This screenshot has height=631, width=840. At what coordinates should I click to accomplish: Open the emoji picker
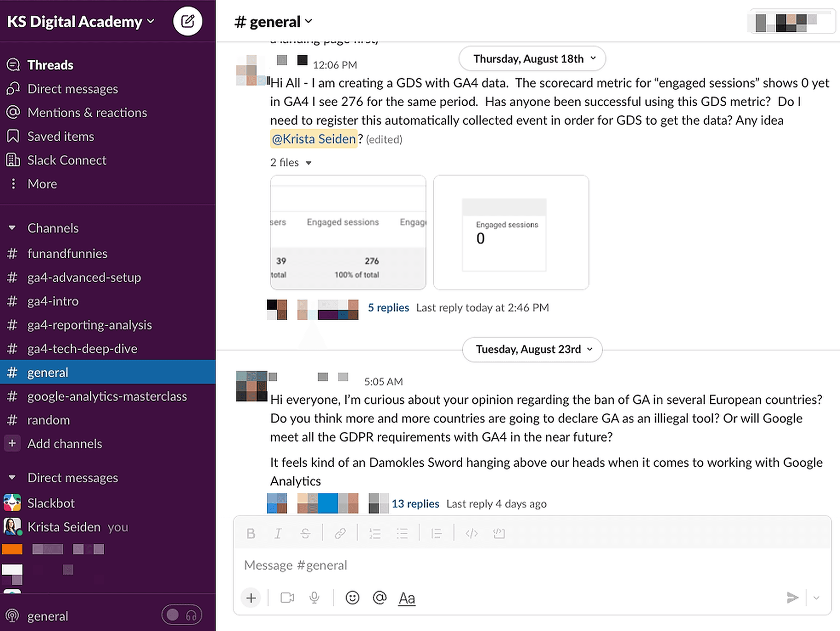click(353, 598)
